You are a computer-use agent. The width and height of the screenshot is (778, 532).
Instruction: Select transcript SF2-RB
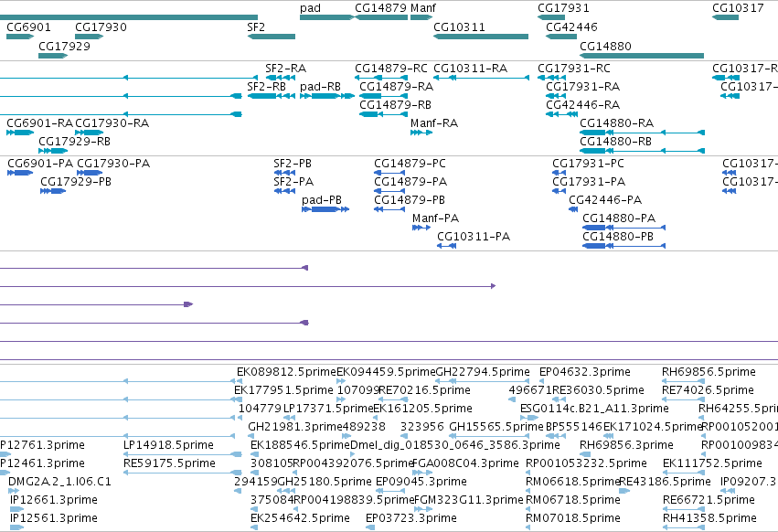pos(272,96)
